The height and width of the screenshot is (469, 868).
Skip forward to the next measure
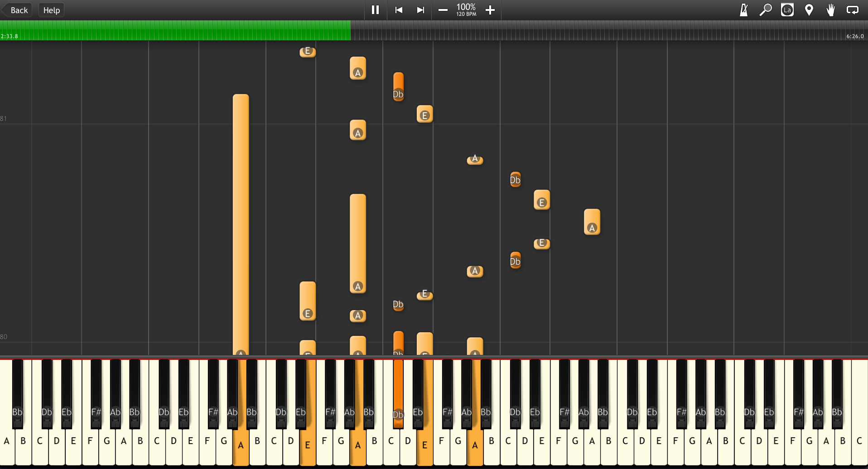pos(420,10)
